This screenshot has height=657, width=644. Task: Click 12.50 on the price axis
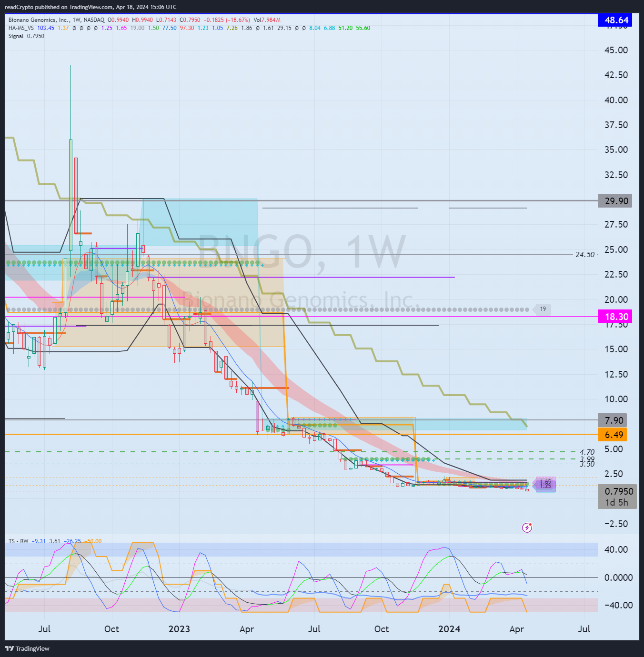point(616,375)
